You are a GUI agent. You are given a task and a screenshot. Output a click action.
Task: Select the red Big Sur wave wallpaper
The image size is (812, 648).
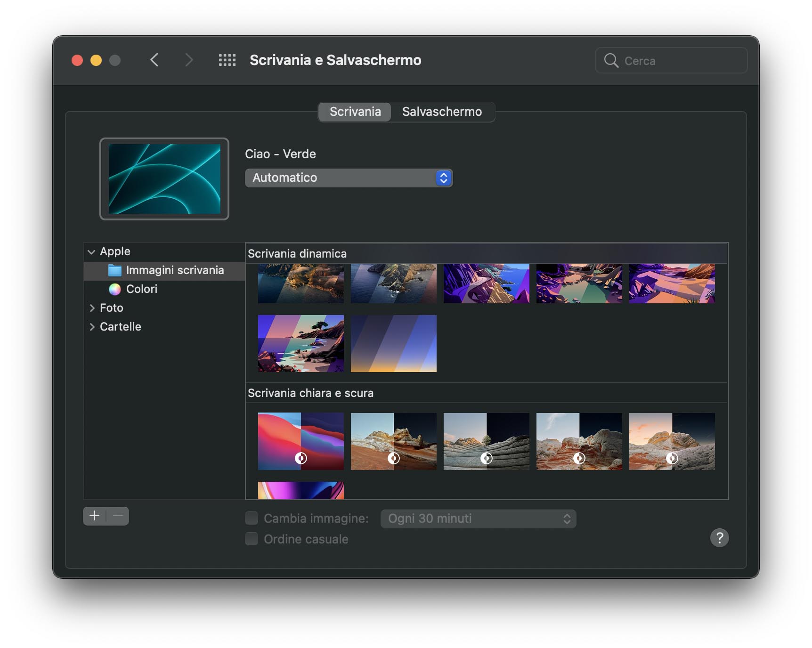click(300, 441)
